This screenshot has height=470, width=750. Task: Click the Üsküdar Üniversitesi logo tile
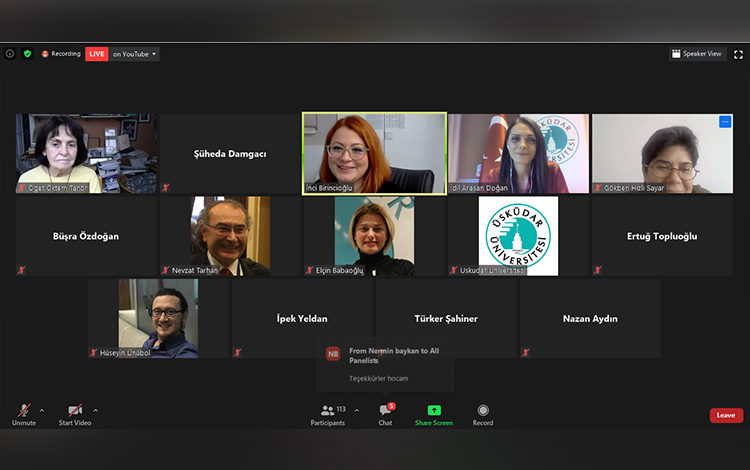pyautogui.click(x=518, y=236)
